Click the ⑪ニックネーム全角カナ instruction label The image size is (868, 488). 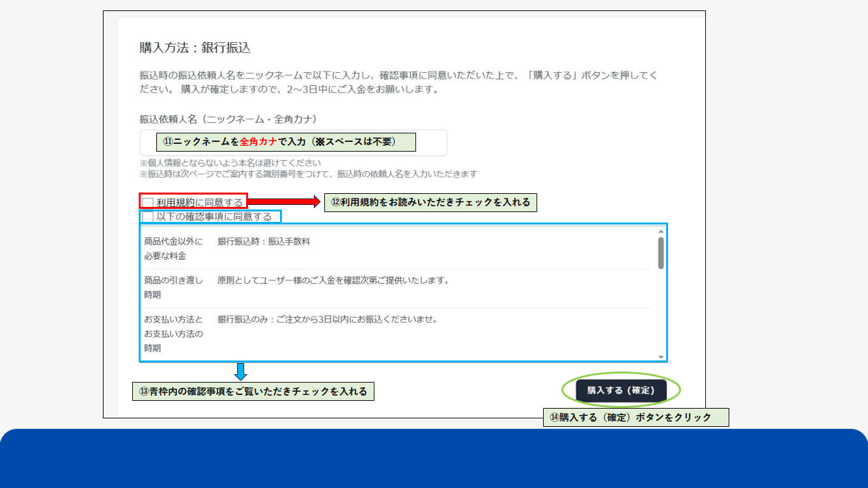(x=286, y=141)
